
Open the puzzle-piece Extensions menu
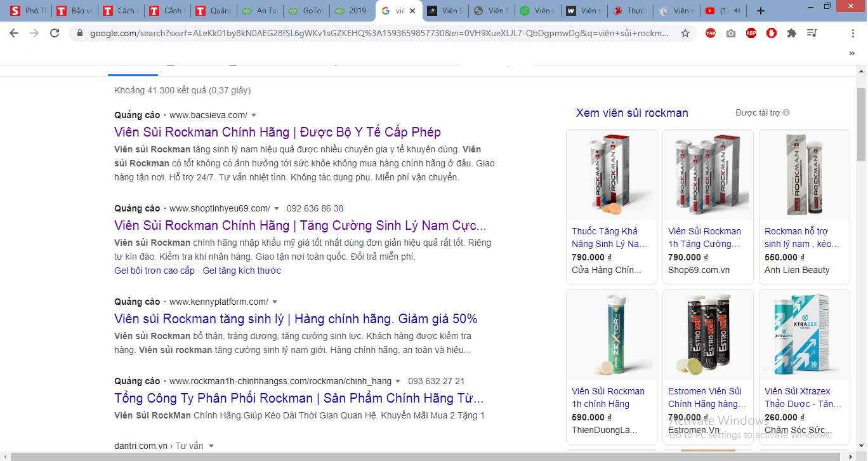792,33
